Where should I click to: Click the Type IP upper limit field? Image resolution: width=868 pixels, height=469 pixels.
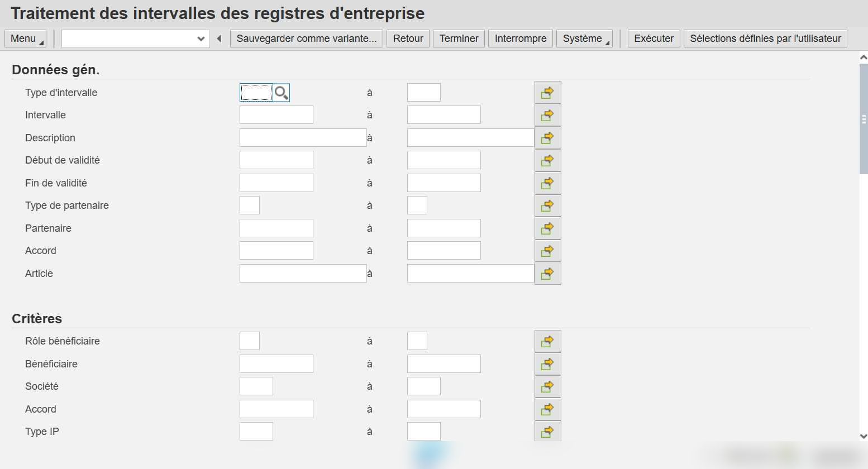point(424,432)
